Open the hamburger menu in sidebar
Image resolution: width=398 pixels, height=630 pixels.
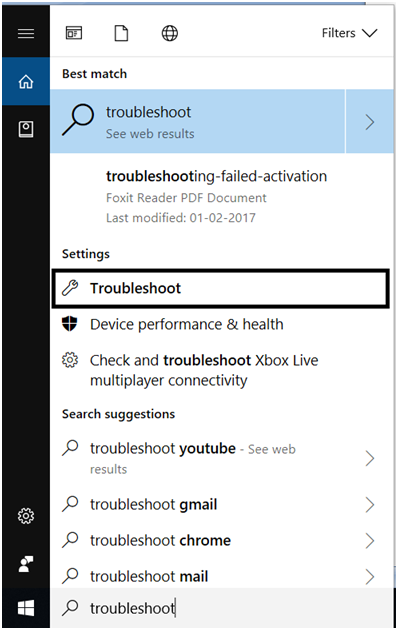coord(26,33)
